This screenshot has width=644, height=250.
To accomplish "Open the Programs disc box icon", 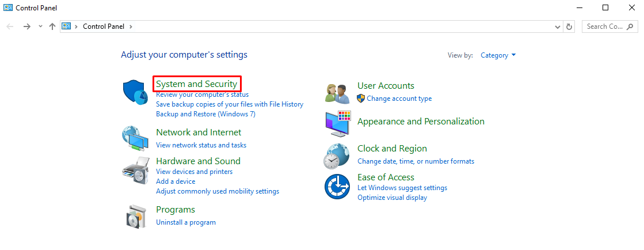I will tap(136, 216).
